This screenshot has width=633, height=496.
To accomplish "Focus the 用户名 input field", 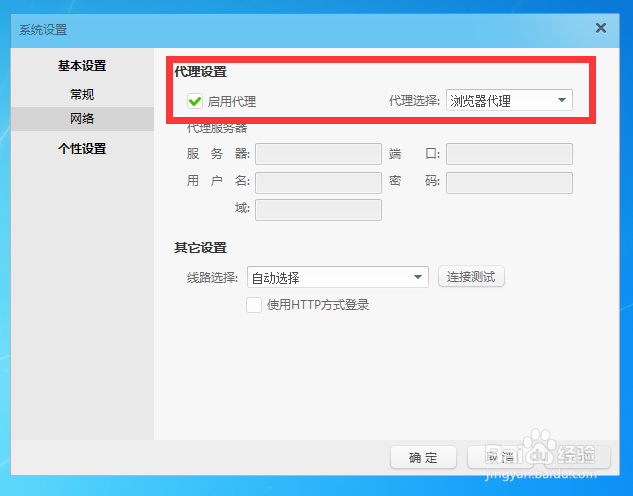I will coord(318,182).
